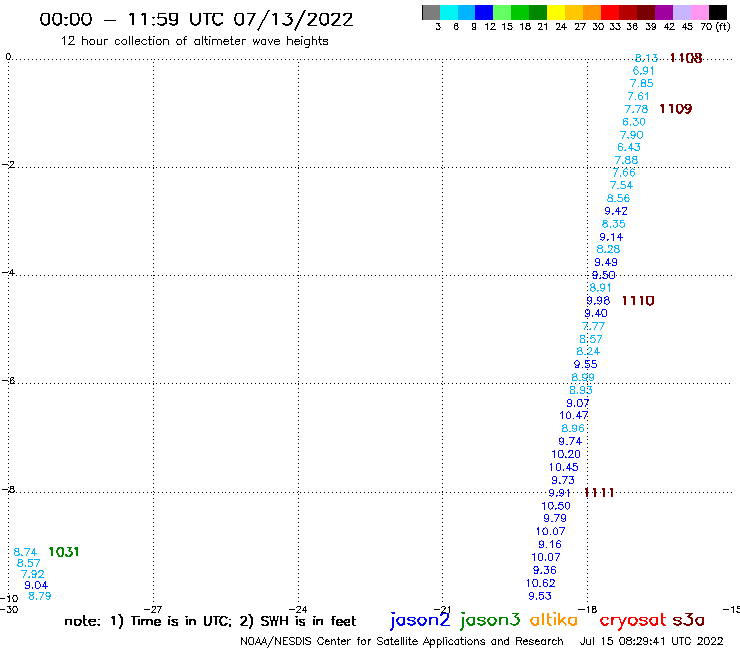Select the bright red legend swatch
The image size is (740, 650).
[x=609, y=12]
